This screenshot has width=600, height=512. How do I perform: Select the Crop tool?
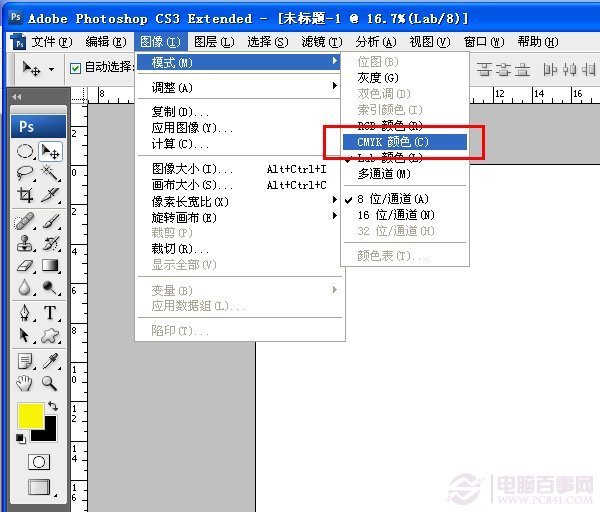[x=25, y=196]
